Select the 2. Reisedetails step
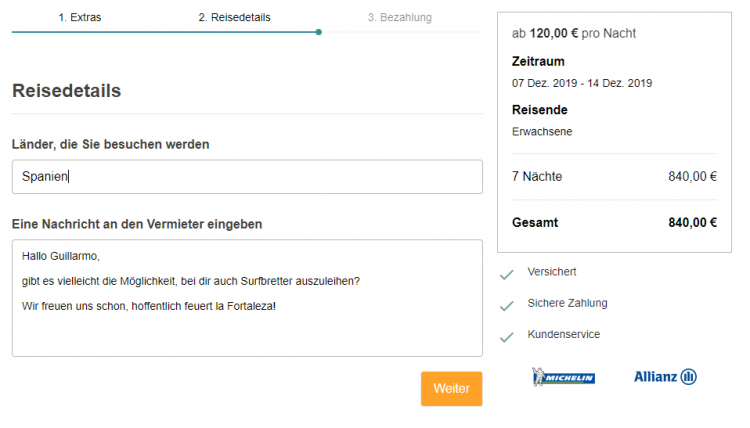This screenshot has height=428, width=750. pos(234,18)
